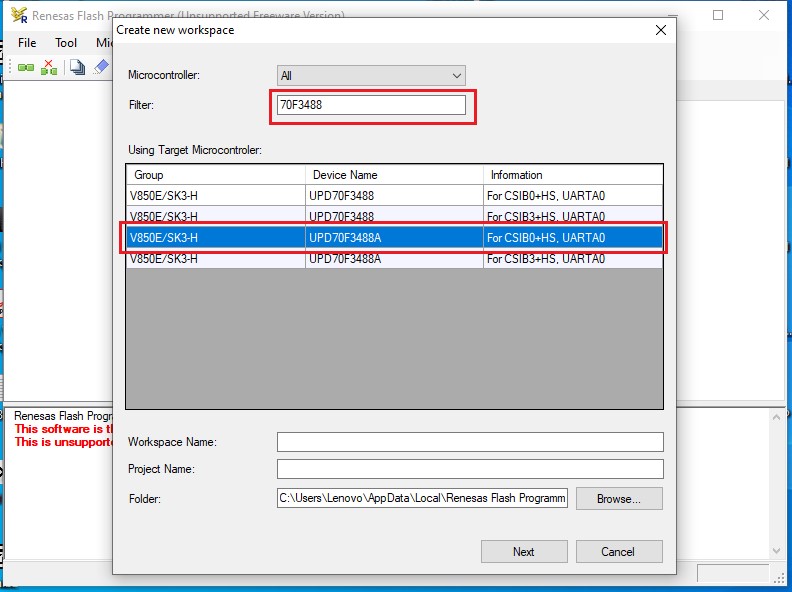Select UPD70F3488A row for CSIB3+HS, UARTA0

click(394, 259)
